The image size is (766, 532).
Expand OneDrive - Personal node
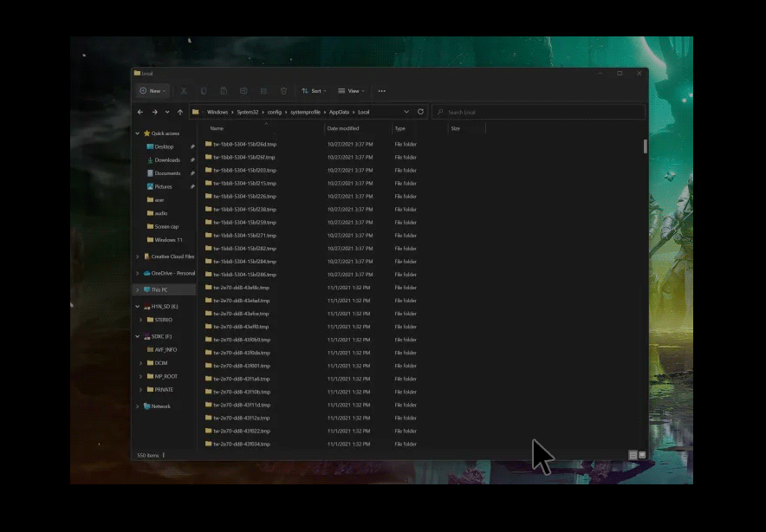(x=137, y=273)
